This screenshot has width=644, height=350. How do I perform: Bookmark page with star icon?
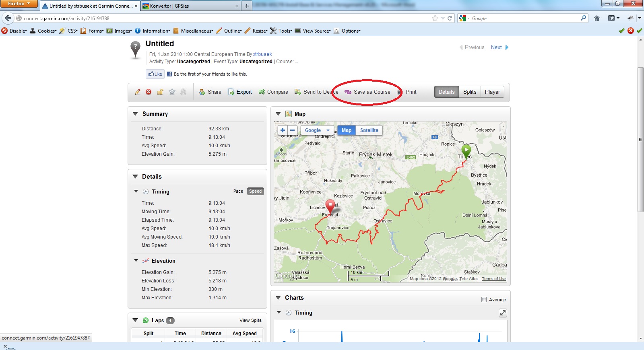435,18
